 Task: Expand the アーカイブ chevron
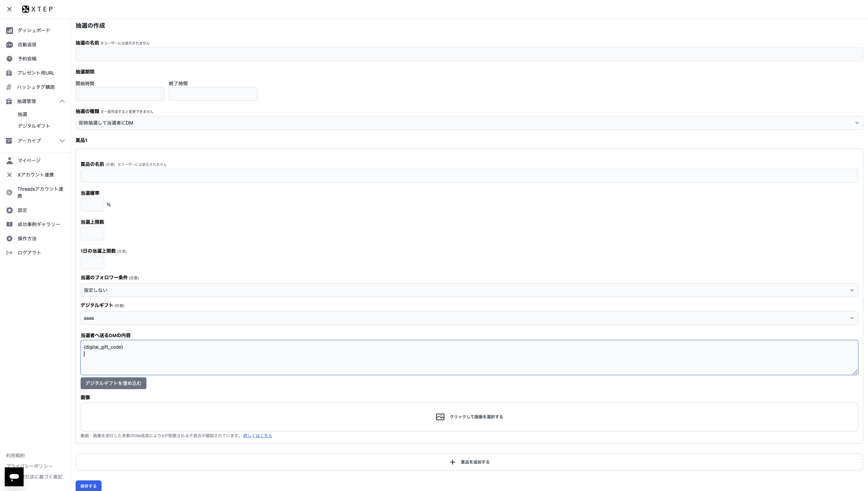click(x=62, y=141)
